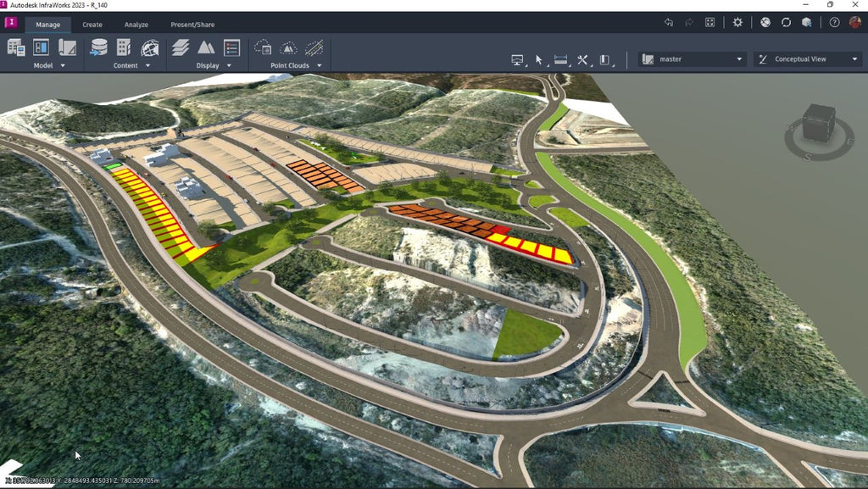Open the Conceptual View dropdown
Image resolution: width=868 pixels, height=489 pixels.
pos(807,59)
